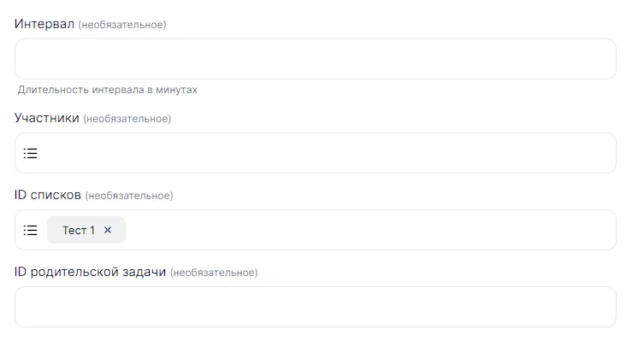Remove the "Тест 1" tag with its X
Viewport: 644px width, 353px height.
pyautogui.click(x=108, y=230)
